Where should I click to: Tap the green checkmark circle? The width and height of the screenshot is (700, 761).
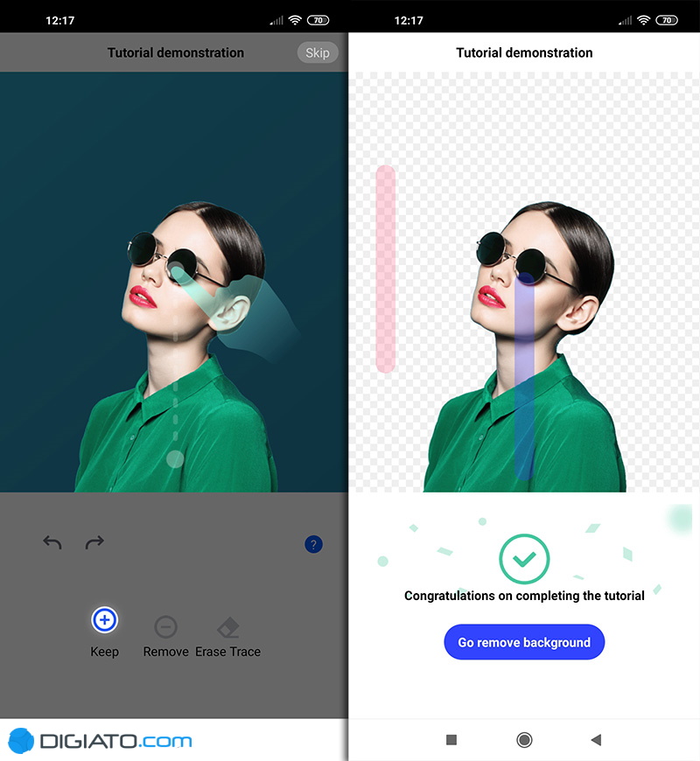(524, 559)
